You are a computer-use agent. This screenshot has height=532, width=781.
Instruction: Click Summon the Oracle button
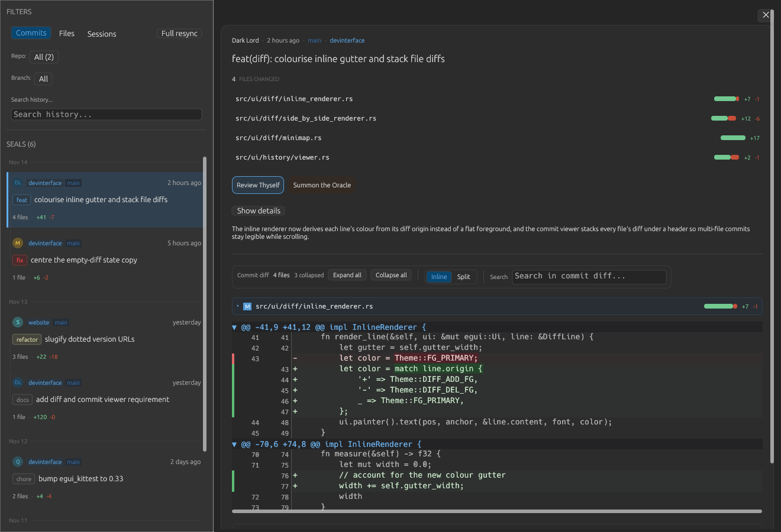(322, 185)
